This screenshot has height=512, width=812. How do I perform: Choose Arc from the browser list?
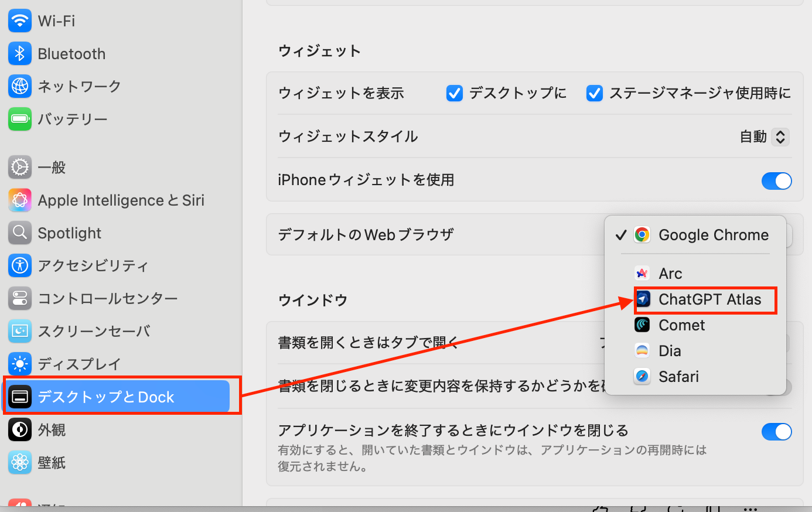pyautogui.click(x=695, y=274)
